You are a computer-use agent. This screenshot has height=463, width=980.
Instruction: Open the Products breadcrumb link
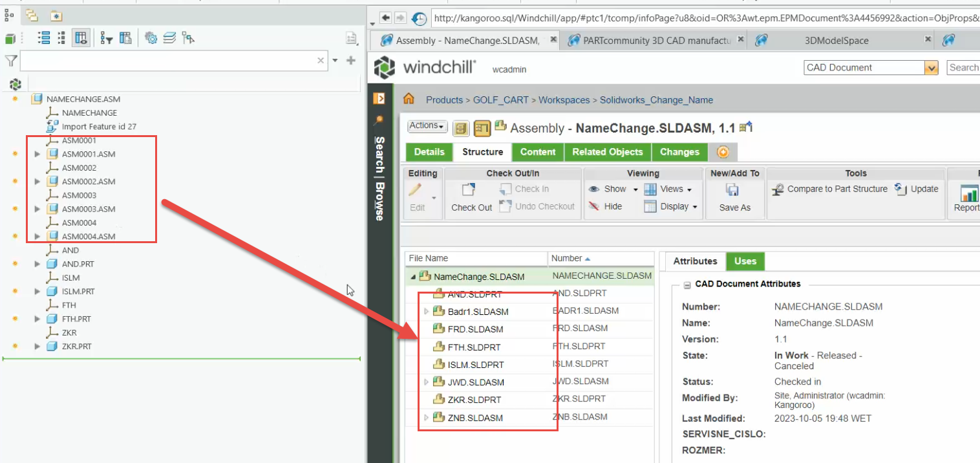point(444,100)
